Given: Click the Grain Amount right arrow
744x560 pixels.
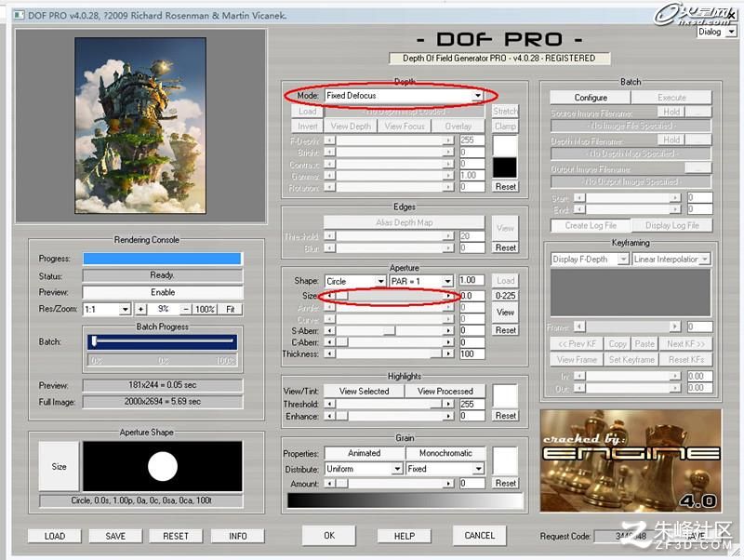Looking at the screenshot, I should point(448,484).
